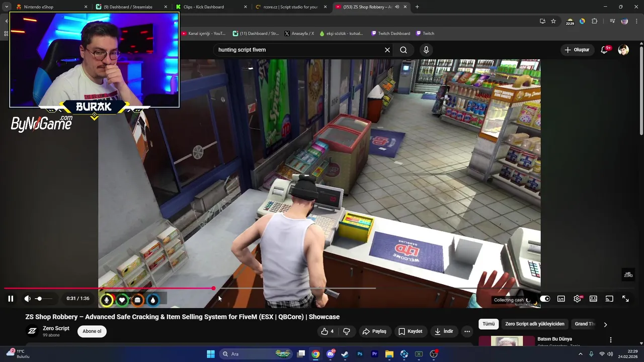Open the Chrome extensions puzzle icon
The width and height of the screenshot is (644, 362).
595,21
